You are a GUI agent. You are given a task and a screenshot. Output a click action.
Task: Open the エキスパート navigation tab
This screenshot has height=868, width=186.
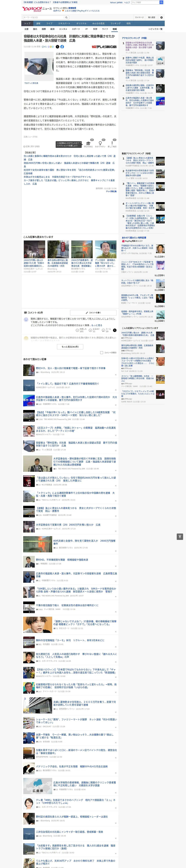(x=64, y=24)
